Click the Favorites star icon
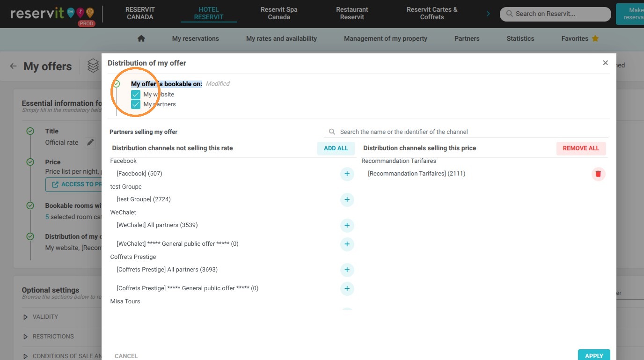 coord(595,38)
